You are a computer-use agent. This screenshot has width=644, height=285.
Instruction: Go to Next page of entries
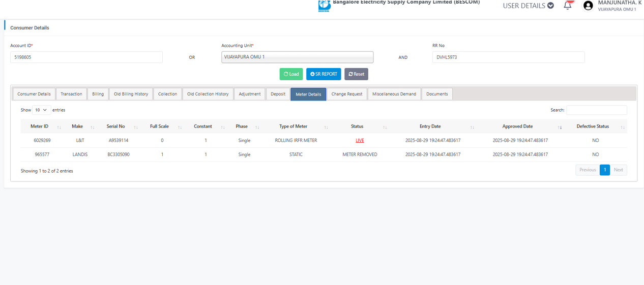click(619, 170)
